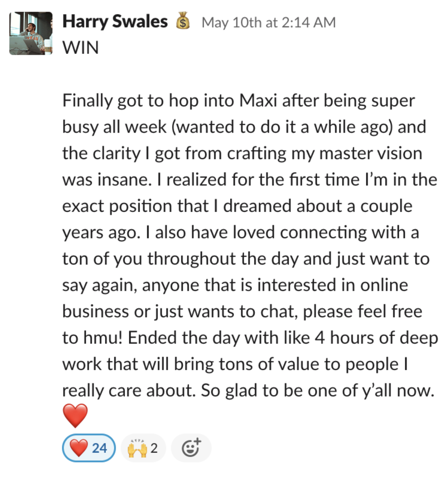
Task: Click the raised hands emoji in the reaction
Action: point(137,448)
